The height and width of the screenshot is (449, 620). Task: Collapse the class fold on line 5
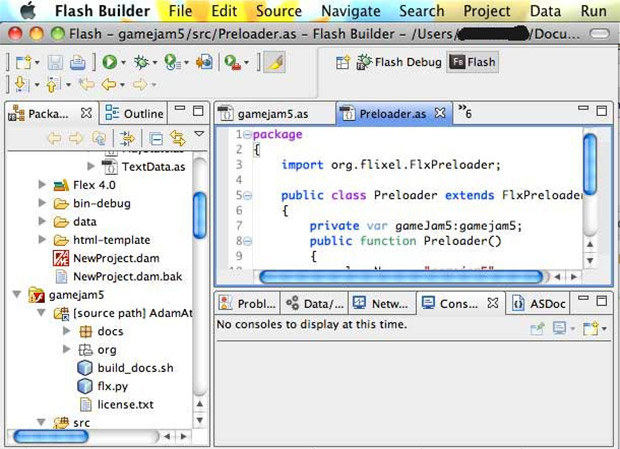247,196
